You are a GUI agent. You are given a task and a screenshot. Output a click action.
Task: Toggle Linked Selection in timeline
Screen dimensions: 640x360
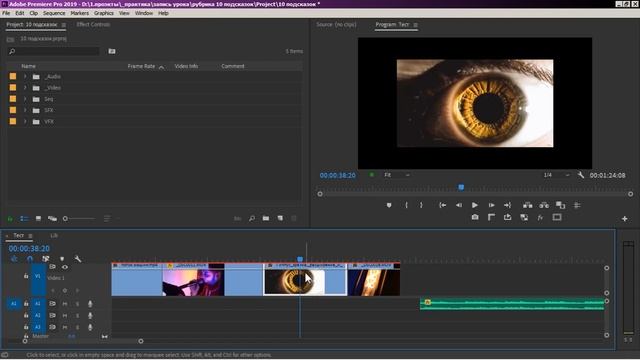(x=46, y=259)
